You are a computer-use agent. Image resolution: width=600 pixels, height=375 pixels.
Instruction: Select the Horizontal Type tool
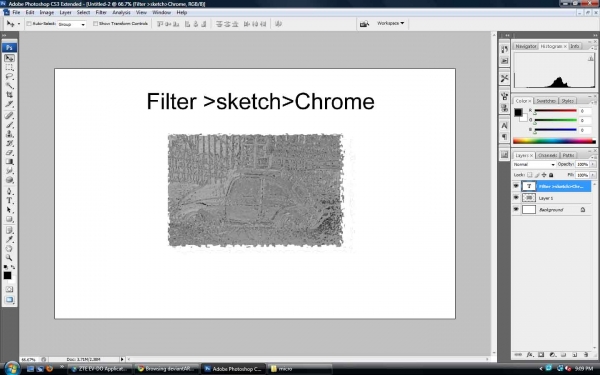[x=9, y=201]
